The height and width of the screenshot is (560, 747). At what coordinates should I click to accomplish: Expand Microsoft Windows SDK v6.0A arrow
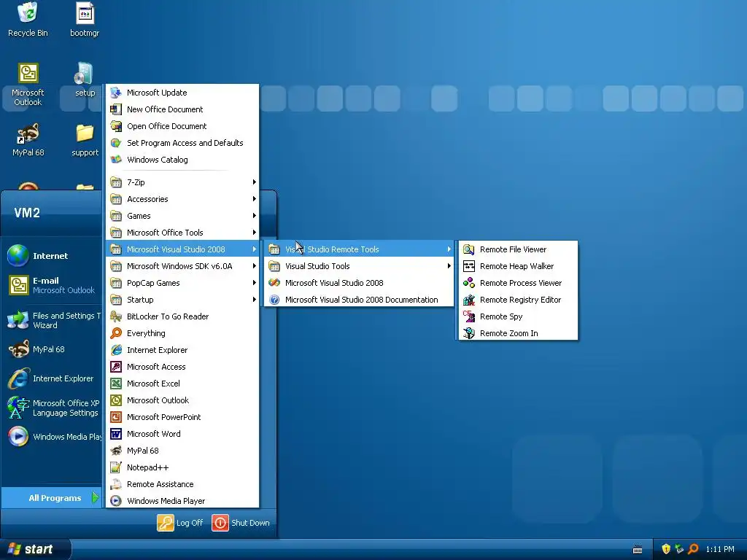(255, 266)
